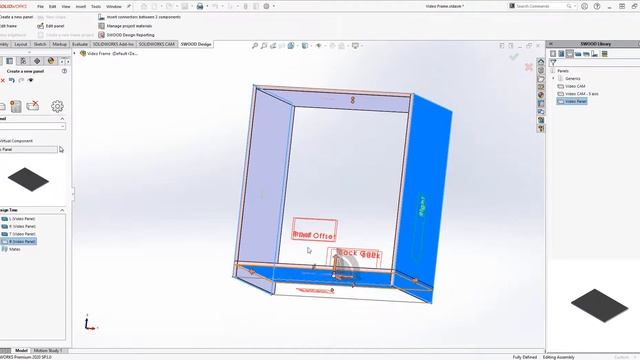Select the first SWOOD Library category icon

pyautogui.click(x=553, y=53)
